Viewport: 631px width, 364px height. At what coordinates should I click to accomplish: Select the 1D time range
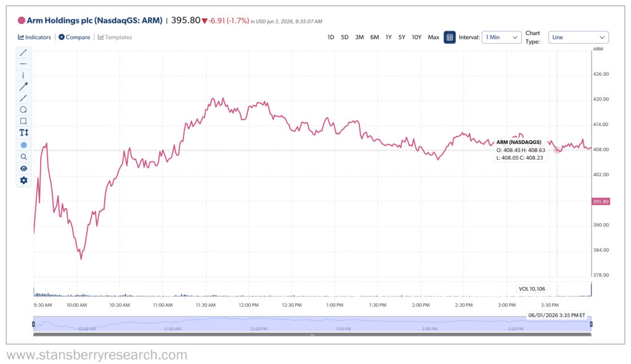[331, 38]
